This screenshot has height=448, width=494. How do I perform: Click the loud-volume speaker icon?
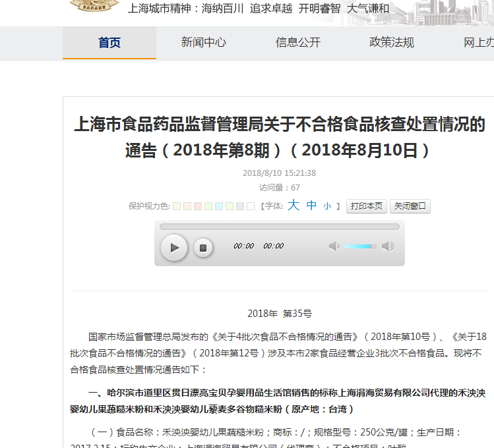(x=388, y=246)
